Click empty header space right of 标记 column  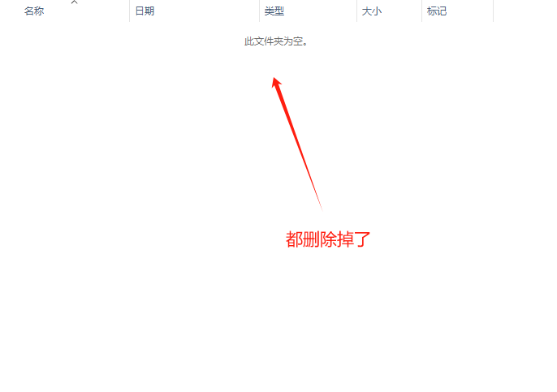point(525,11)
